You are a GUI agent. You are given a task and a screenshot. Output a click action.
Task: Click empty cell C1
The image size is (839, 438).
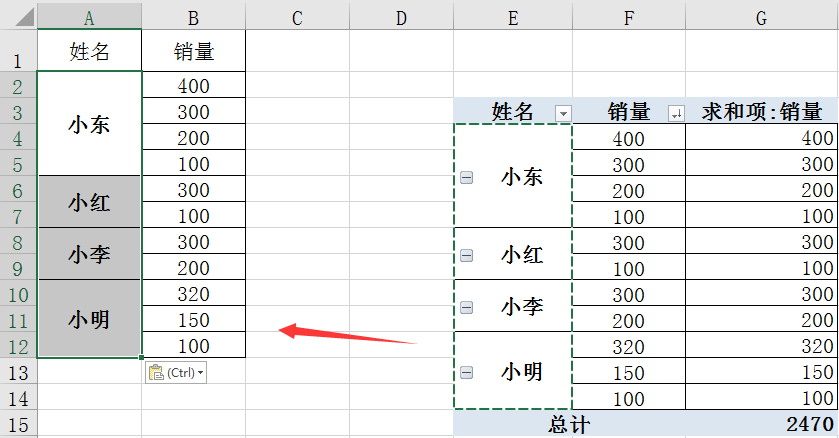(x=298, y=51)
